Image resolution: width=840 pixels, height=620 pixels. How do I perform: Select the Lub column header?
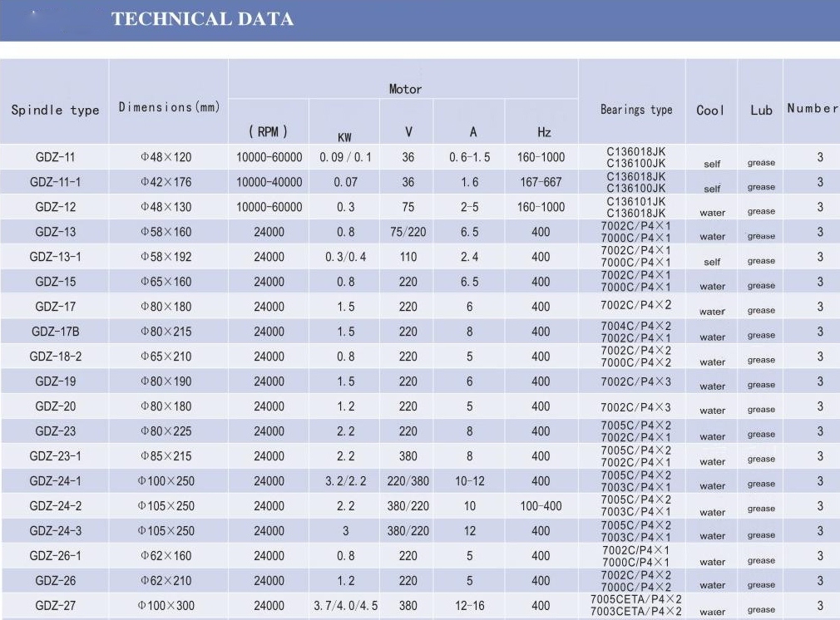(x=761, y=111)
